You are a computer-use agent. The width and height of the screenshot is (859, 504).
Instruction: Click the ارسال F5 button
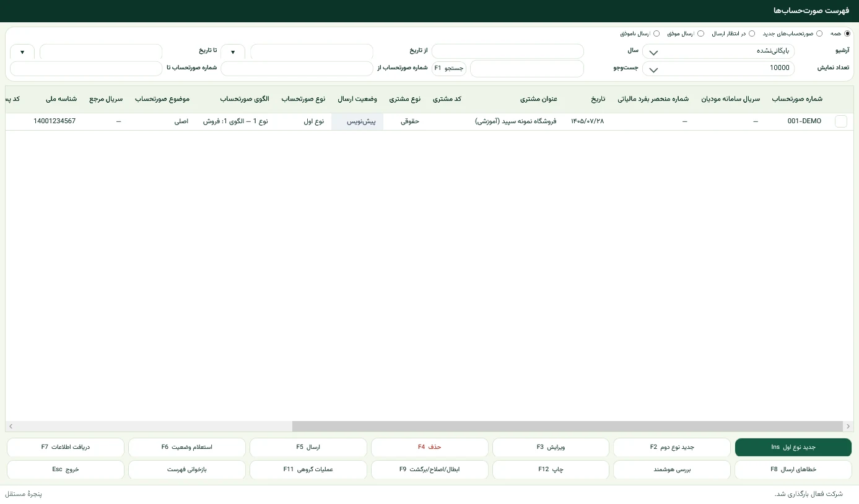pyautogui.click(x=308, y=447)
